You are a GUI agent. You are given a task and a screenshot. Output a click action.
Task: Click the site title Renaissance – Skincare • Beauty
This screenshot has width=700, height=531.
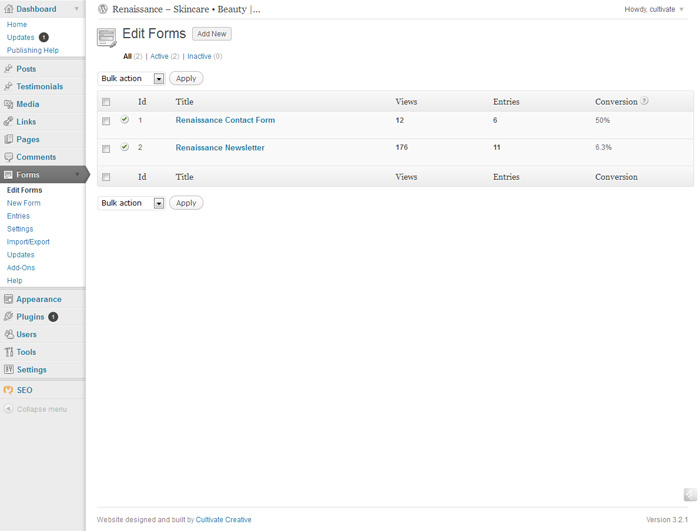click(186, 9)
